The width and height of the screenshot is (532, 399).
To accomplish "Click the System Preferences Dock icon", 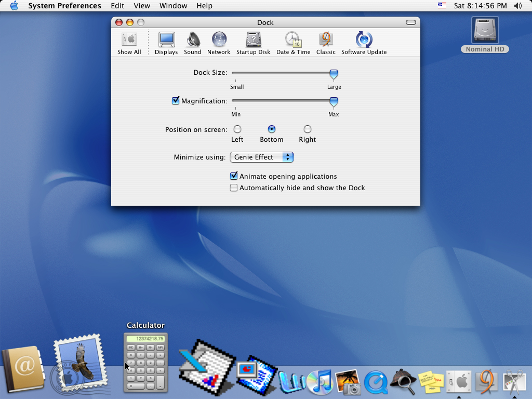I will click(459, 382).
